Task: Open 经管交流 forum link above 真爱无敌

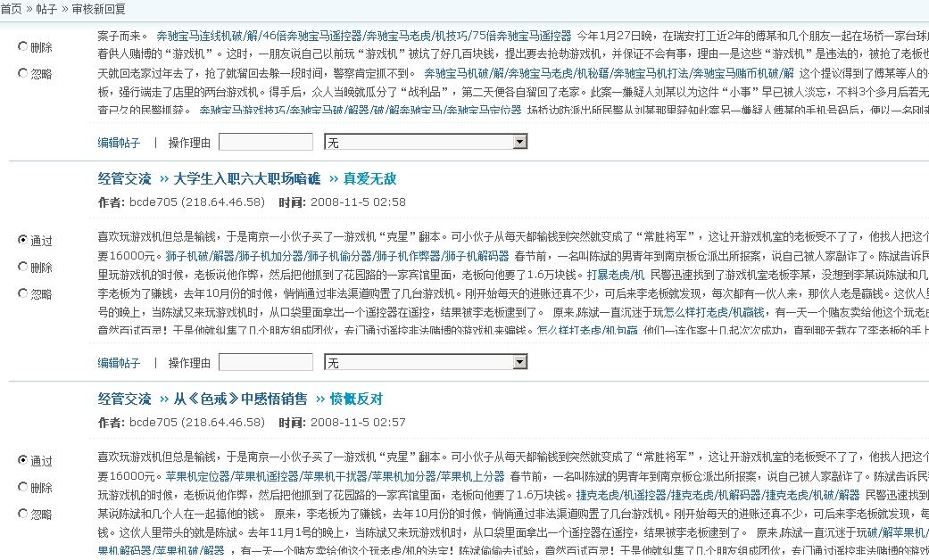Action: (x=124, y=178)
